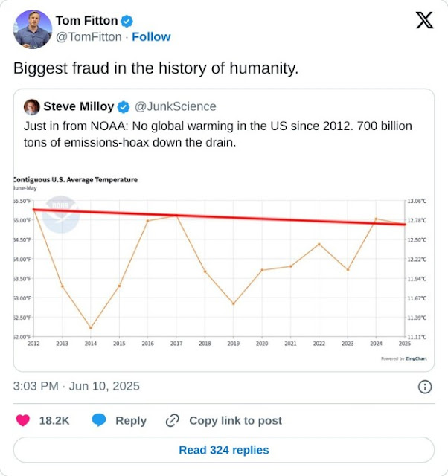Click the blue reply bubble icon
Image resolution: width=448 pixels, height=476 pixels.
(99, 420)
